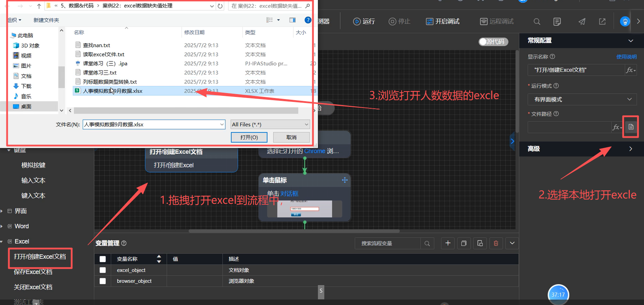644x305 pixels.
Task: Select 保存Excel文档 in component tree
Action: click(x=33, y=272)
